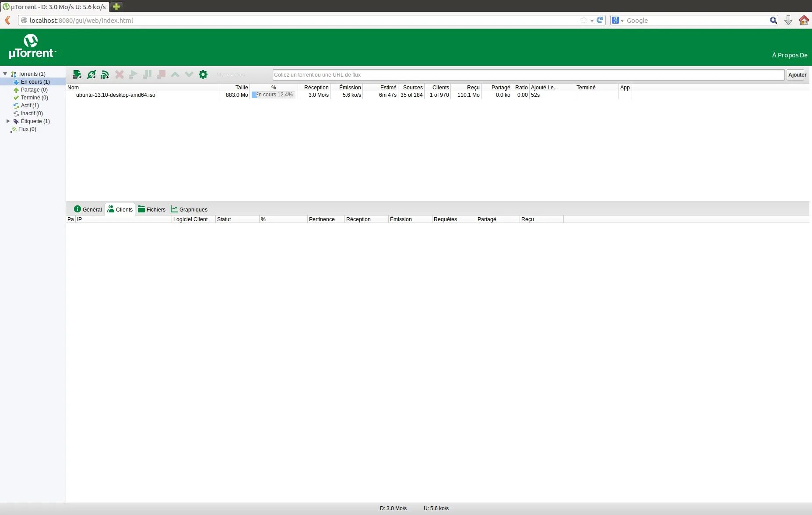Viewport: 812px width, 515px height.
Task: Sort by App column header
Action: coord(625,88)
